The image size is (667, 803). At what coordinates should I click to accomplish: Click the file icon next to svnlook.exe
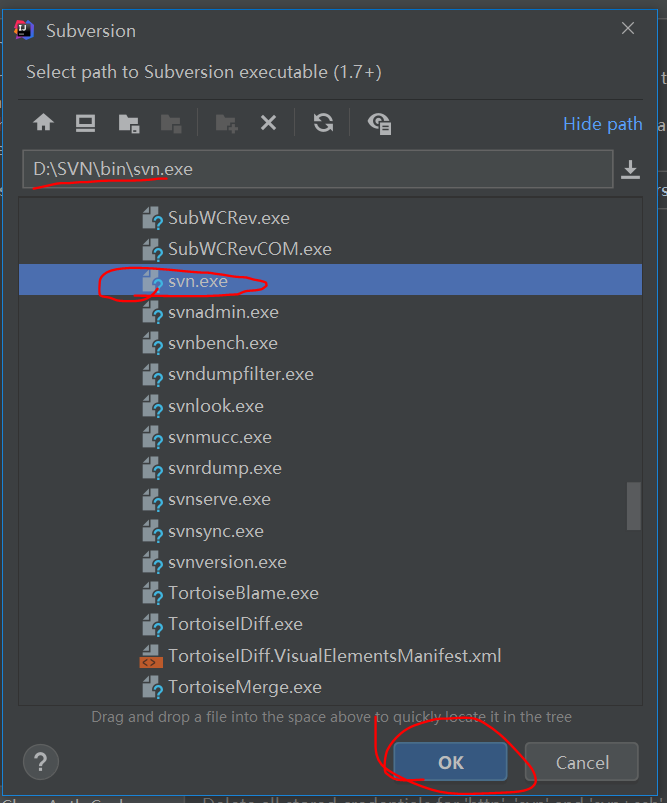click(x=152, y=406)
